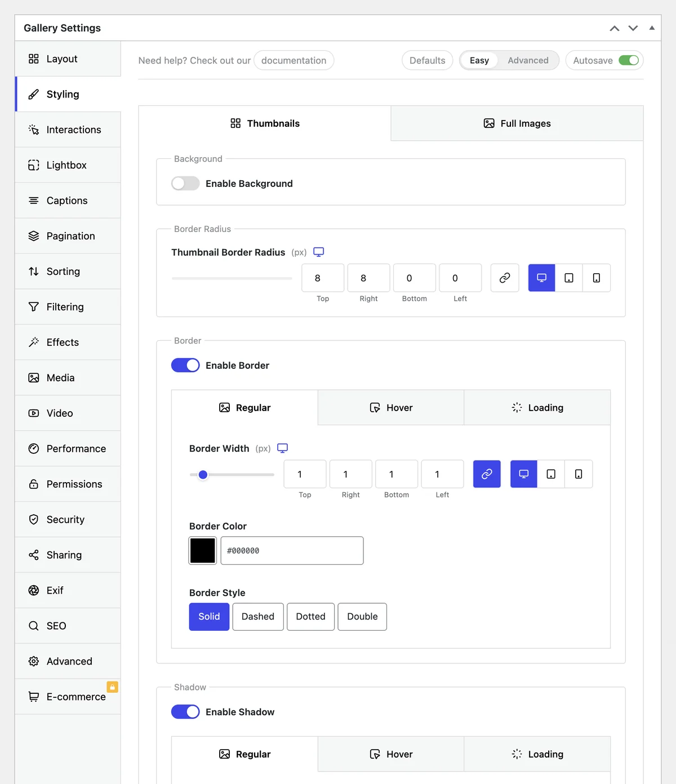
Task: Open the locked E-commerce section
Action: 68,697
